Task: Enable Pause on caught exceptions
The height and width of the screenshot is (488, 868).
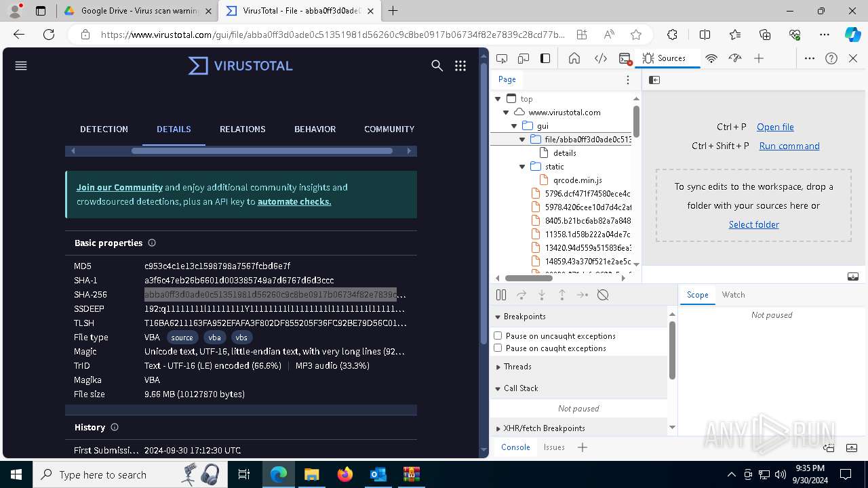Action: [x=498, y=348]
